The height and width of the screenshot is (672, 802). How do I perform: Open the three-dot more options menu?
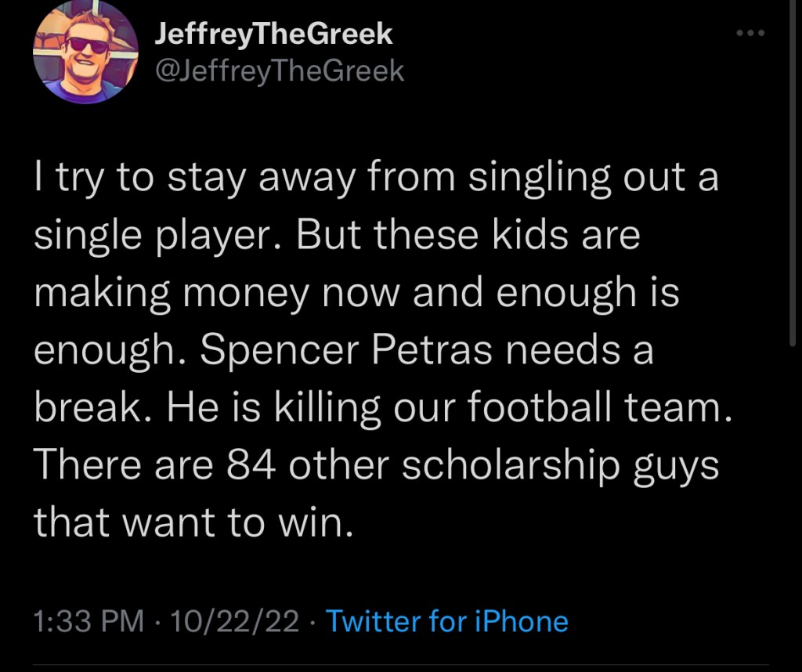(750, 34)
